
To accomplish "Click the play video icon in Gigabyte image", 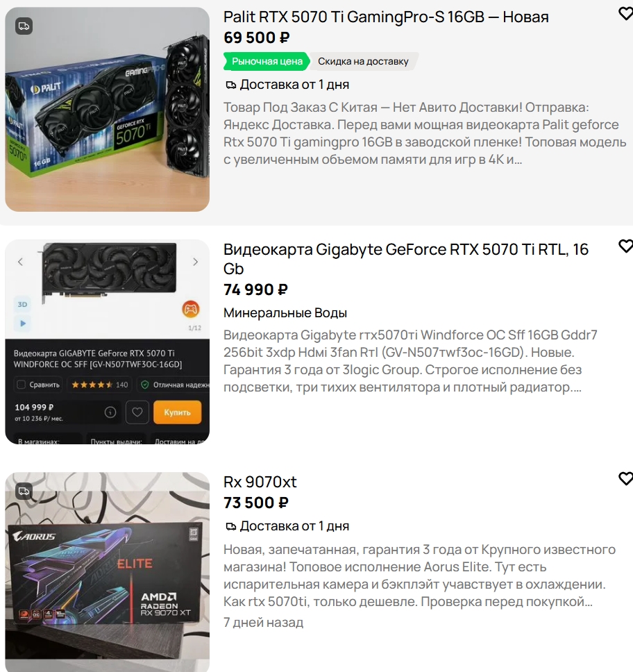I will (x=23, y=324).
